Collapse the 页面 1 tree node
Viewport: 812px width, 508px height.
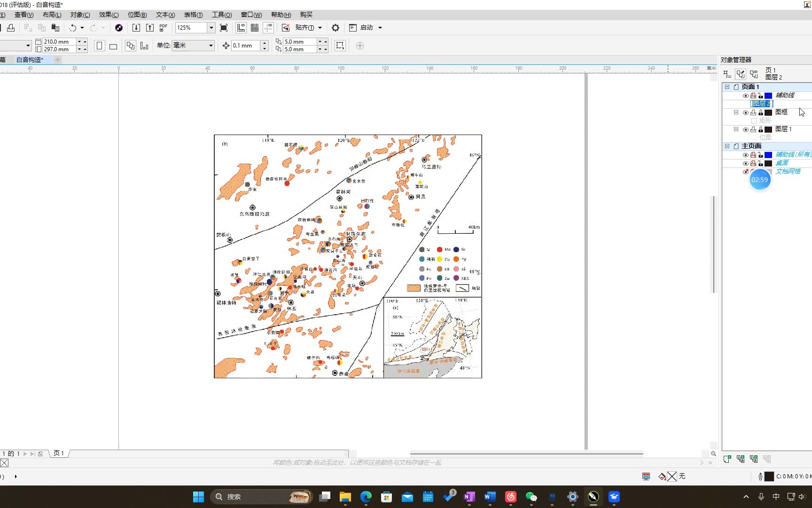pyautogui.click(x=727, y=87)
